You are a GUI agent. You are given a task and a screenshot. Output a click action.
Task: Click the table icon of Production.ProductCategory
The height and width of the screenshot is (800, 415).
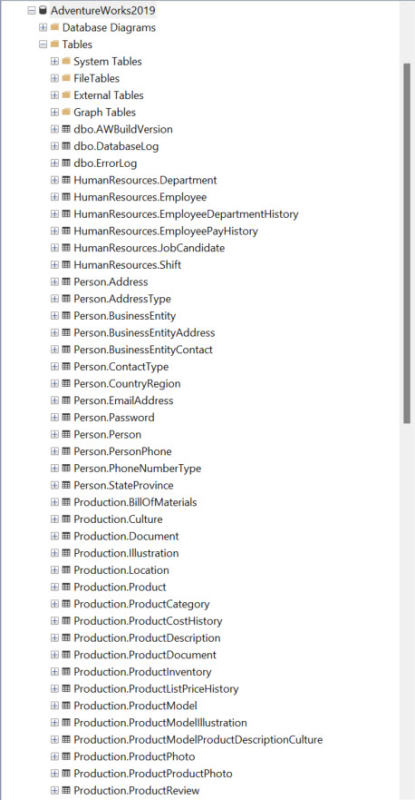tap(66, 604)
